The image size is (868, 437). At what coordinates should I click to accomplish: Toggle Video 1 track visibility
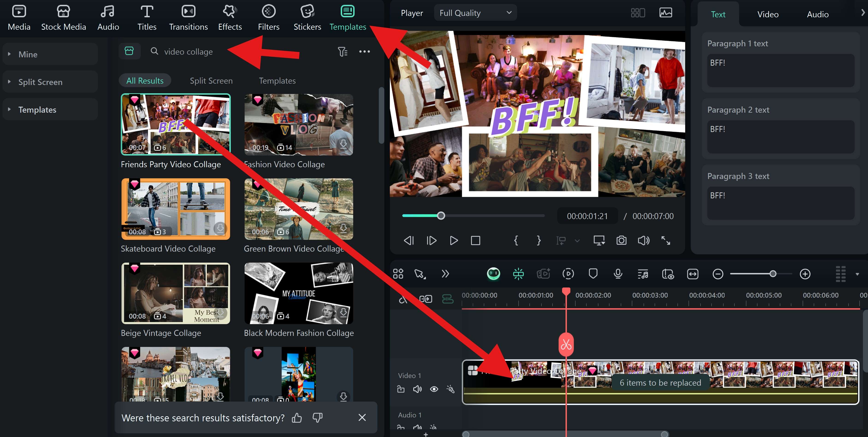434,389
